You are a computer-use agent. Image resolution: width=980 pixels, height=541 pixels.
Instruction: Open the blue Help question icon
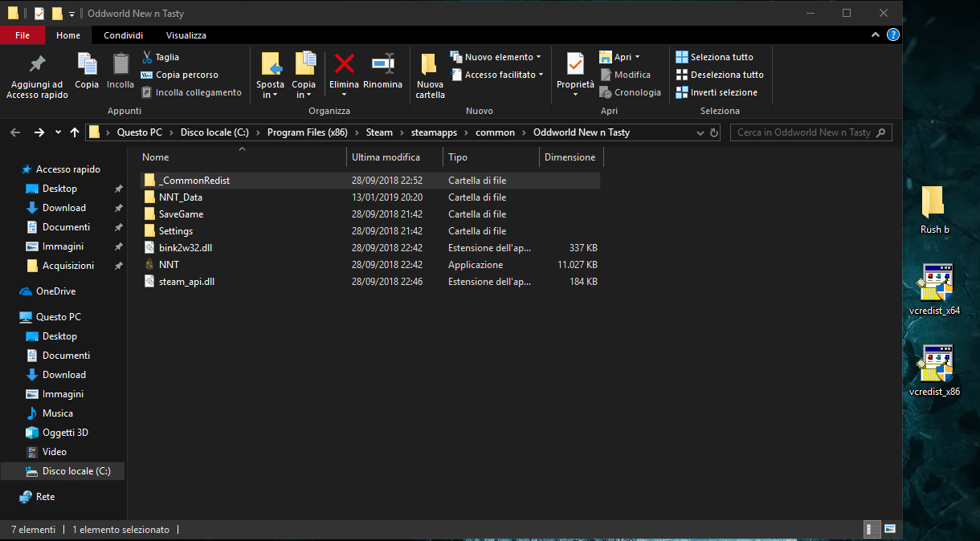tap(892, 35)
